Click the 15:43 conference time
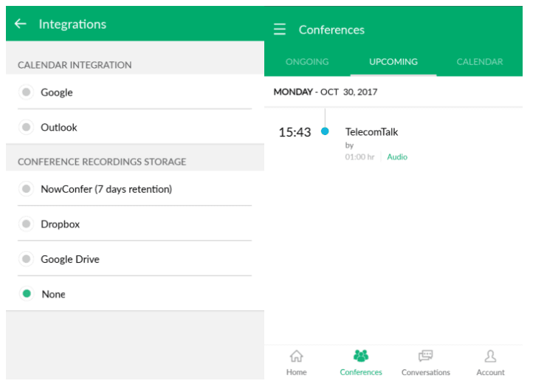This screenshot has width=547, height=392. [x=295, y=132]
